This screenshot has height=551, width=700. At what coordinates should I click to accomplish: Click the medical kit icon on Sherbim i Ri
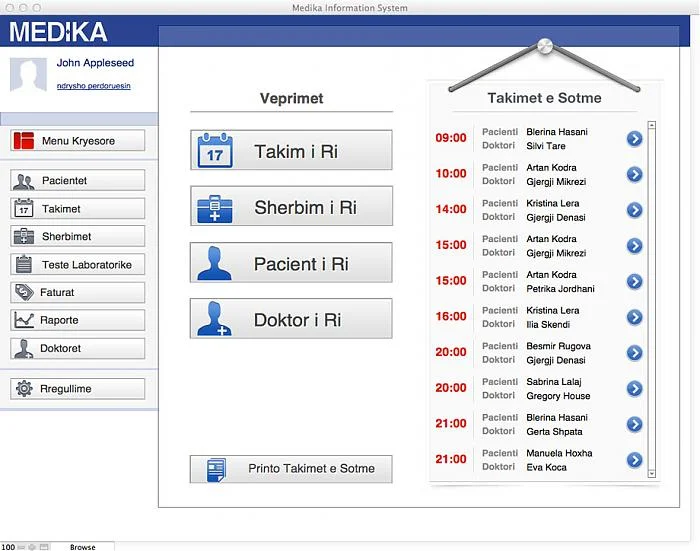point(215,208)
